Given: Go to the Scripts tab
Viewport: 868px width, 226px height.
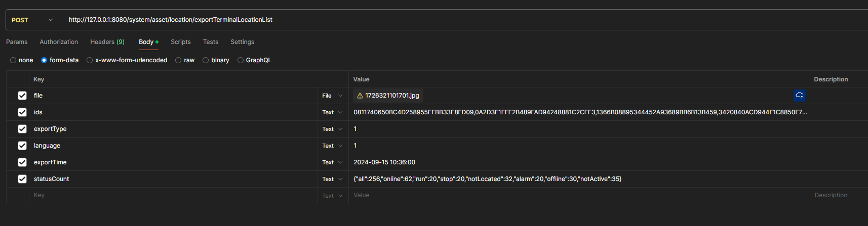Looking at the screenshot, I should click(x=181, y=42).
